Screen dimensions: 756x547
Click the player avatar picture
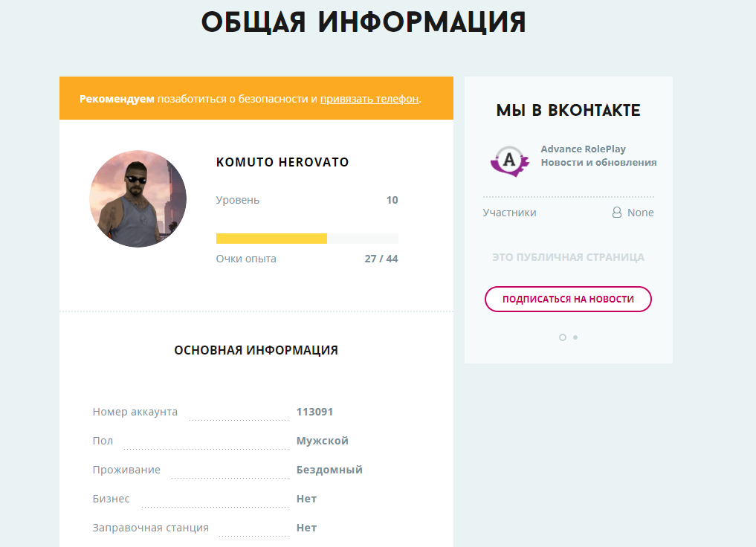[138, 198]
